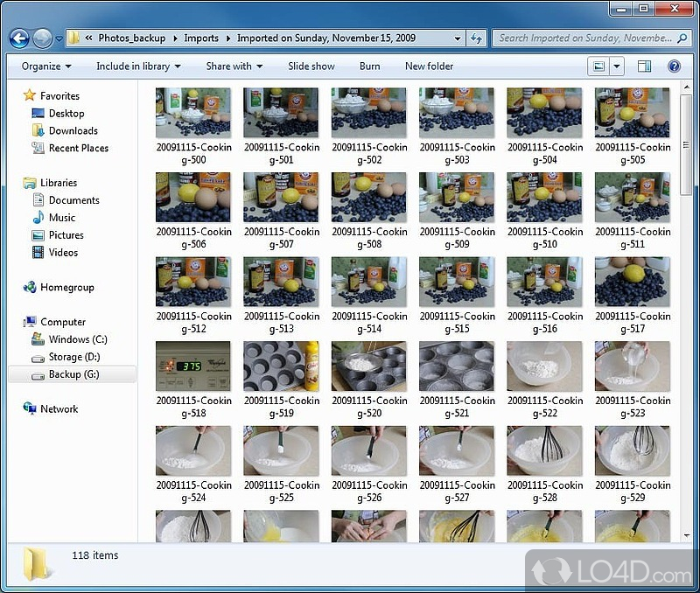Screen dimensions: 700x593
Task: Open the view options dropdown arrow
Action: pos(617,66)
